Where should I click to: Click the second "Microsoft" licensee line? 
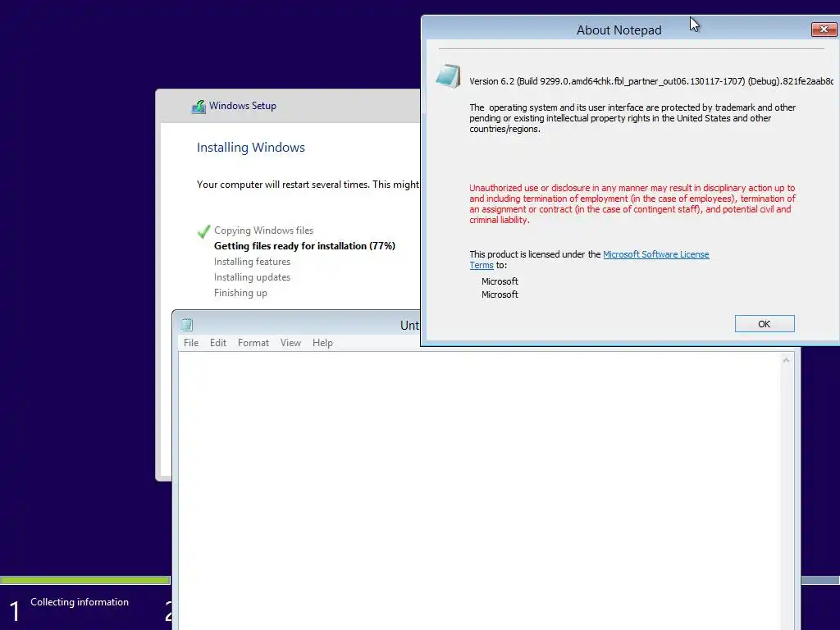(500, 294)
